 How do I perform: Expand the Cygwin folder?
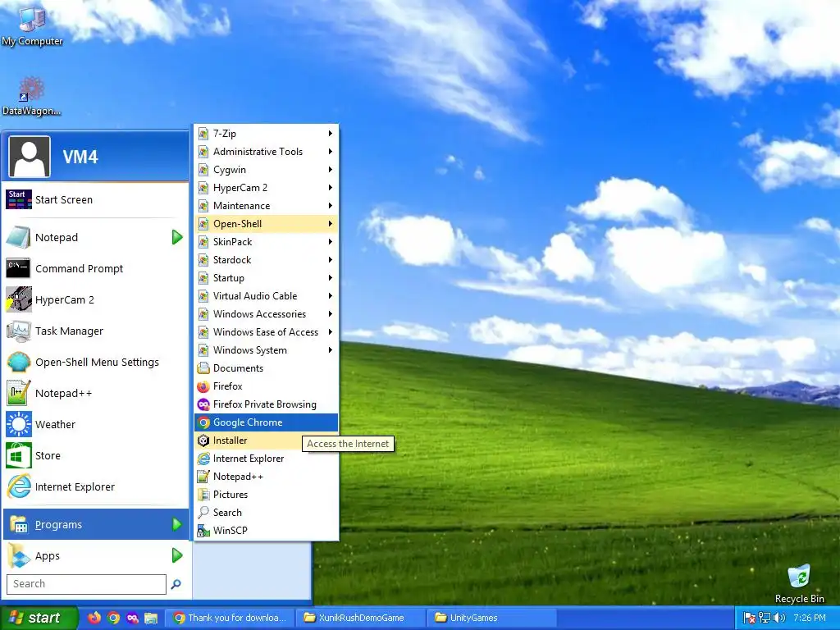tap(267, 169)
